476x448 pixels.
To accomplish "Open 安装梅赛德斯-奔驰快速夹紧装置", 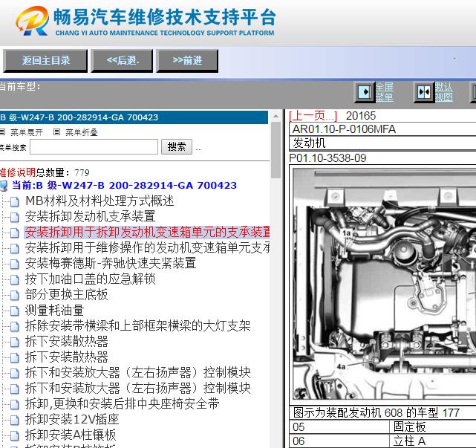I will (x=111, y=263).
